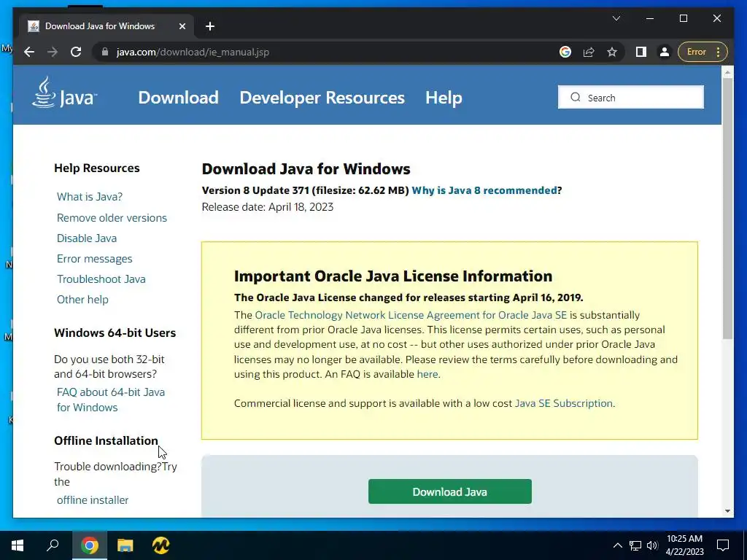This screenshot has height=560, width=747.
Task: Click the scrollbar down arrow
Action: (727, 511)
